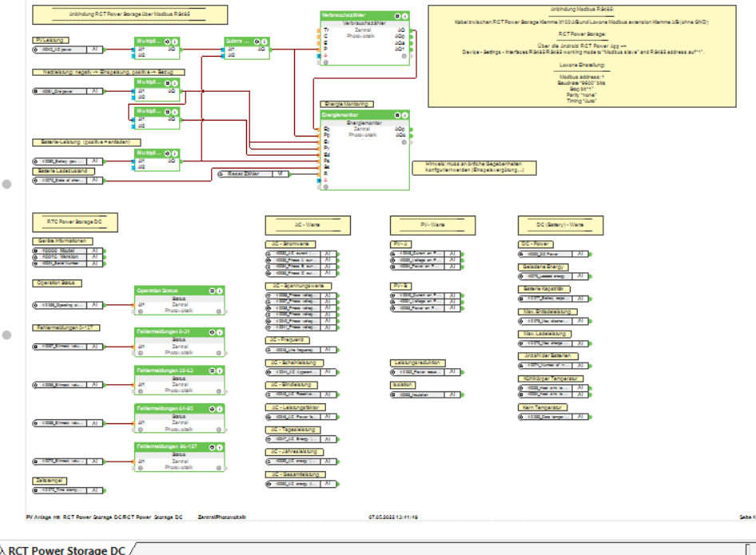Click settings icon on the Batterie-Leistung Multipl... block
This screenshot has height=555, width=756.
point(167,153)
